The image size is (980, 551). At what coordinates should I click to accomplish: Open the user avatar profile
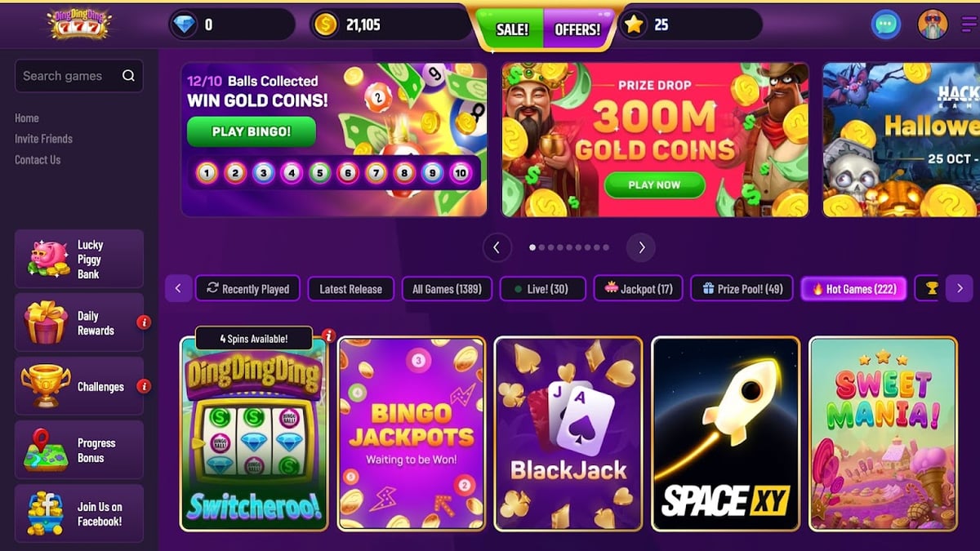click(933, 24)
